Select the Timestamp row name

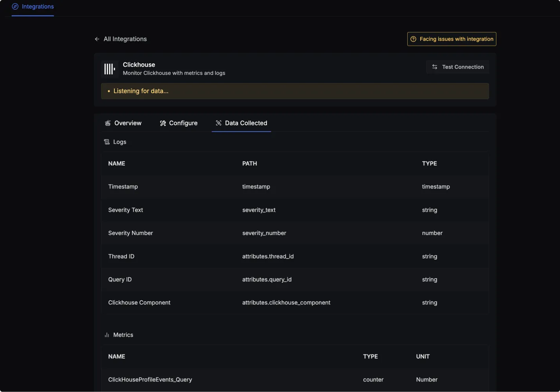click(123, 187)
